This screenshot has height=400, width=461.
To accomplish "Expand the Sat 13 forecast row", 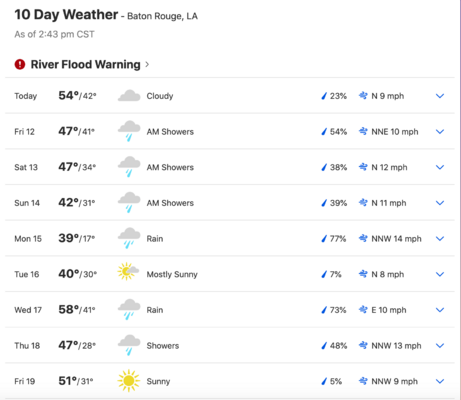I will 440,167.
